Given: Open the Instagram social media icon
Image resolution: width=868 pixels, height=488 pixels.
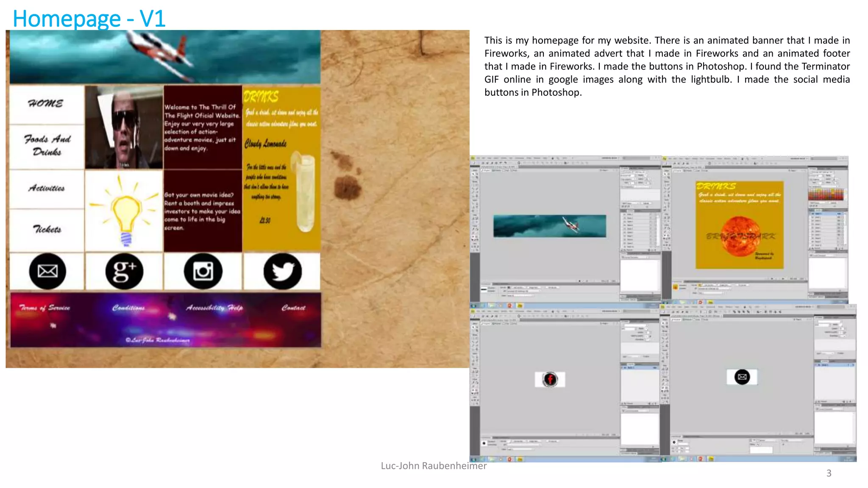Looking at the screenshot, I should click(x=203, y=271).
